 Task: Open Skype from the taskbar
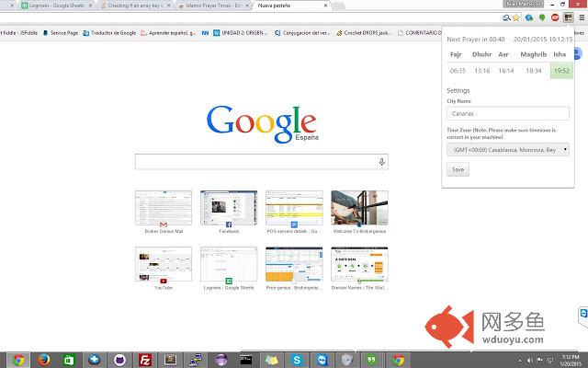[297, 360]
